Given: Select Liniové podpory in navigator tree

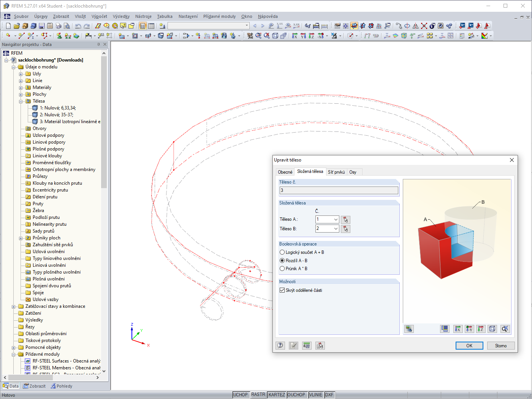Looking at the screenshot, I should (x=49, y=142).
